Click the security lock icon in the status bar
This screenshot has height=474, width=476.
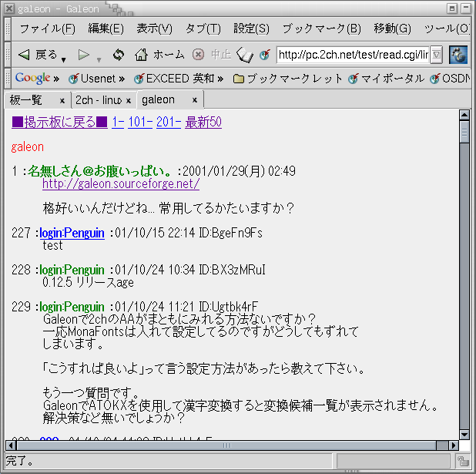(463, 461)
